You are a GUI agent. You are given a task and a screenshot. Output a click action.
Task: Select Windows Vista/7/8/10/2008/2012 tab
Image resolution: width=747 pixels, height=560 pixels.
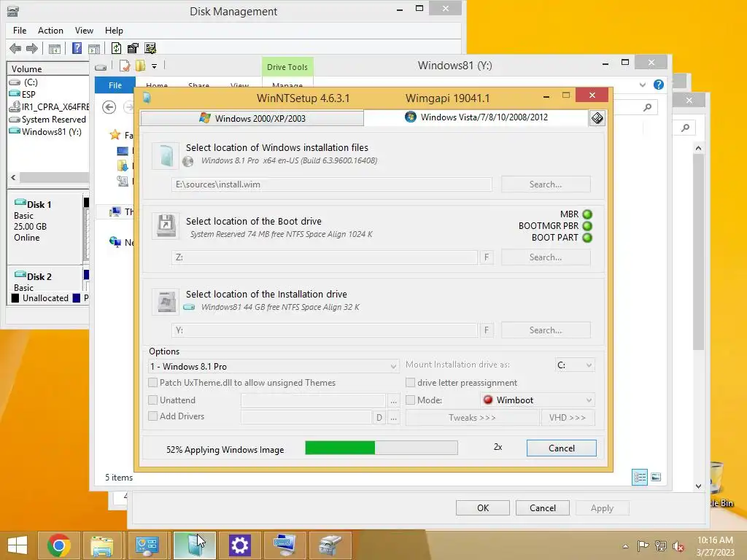click(x=476, y=117)
